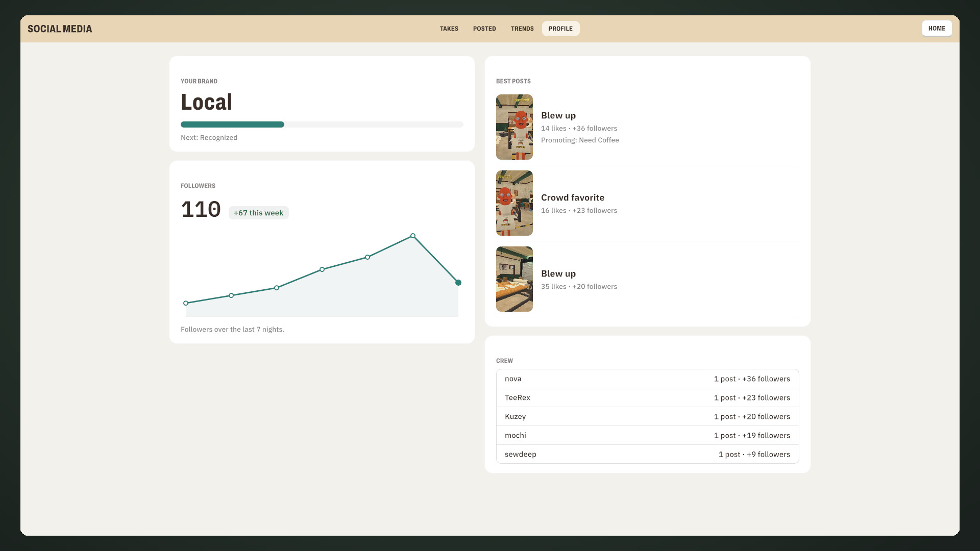Select the latest filled chart data point
980x551 pixels.
458,283
